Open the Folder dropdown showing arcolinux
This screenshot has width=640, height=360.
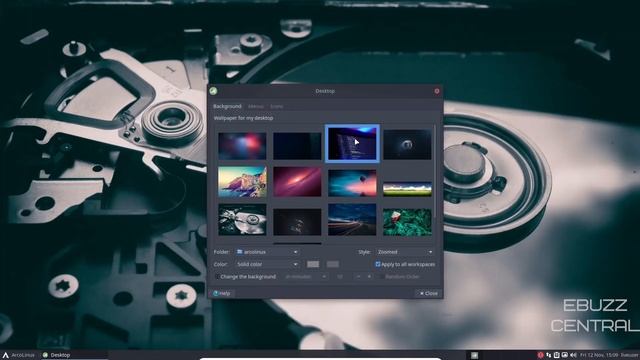(x=267, y=252)
